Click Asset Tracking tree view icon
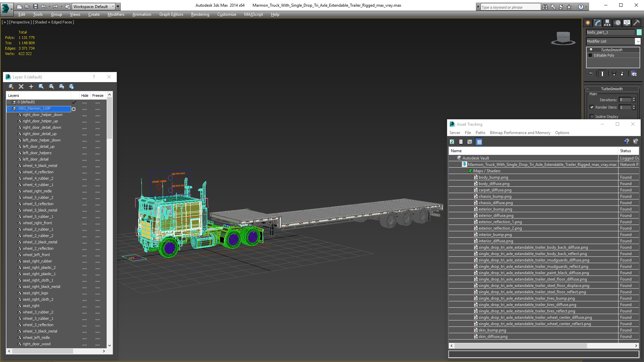This screenshot has height=362, width=644. pyautogui.click(x=470, y=142)
